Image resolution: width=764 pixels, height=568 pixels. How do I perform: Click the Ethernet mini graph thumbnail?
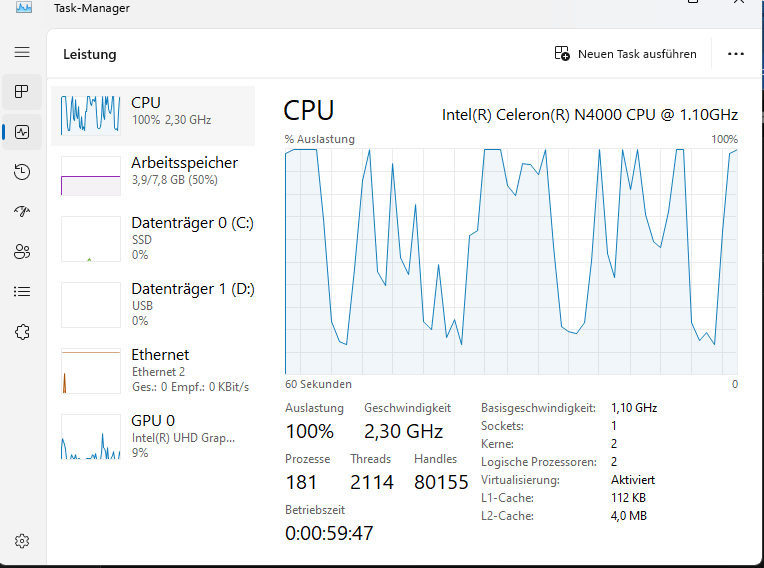point(91,371)
